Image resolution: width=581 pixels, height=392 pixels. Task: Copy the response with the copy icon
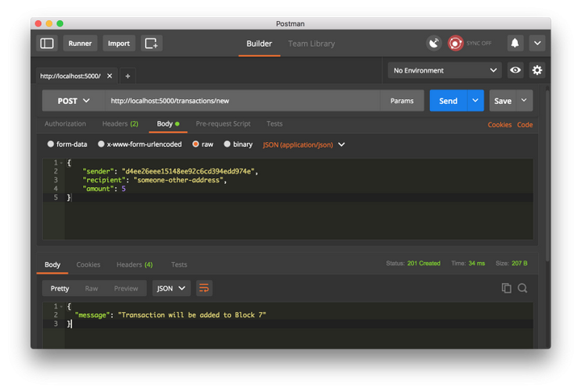tap(506, 288)
